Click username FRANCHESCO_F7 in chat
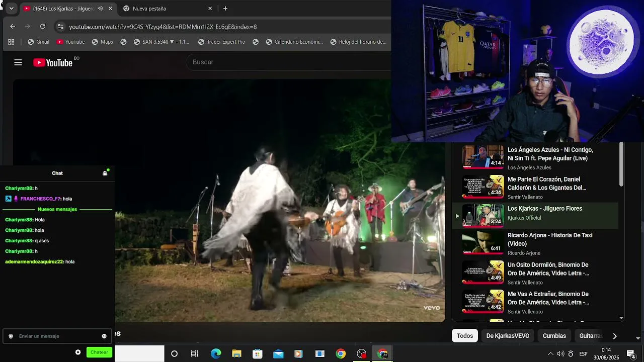Screen dimensions: 644x362 pyautogui.click(x=40, y=199)
